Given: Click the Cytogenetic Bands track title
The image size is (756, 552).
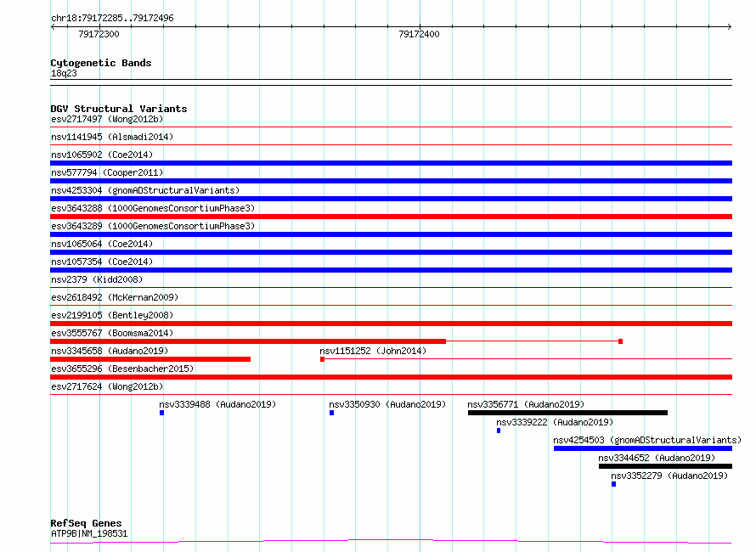Looking at the screenshot, I should [101, 63].
